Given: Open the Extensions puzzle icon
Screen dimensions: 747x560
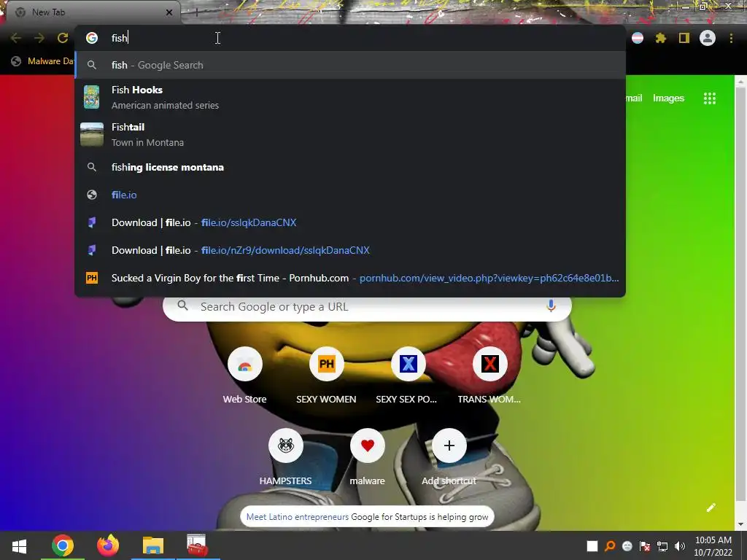Looking at the screenshot, I should (661, 38).
